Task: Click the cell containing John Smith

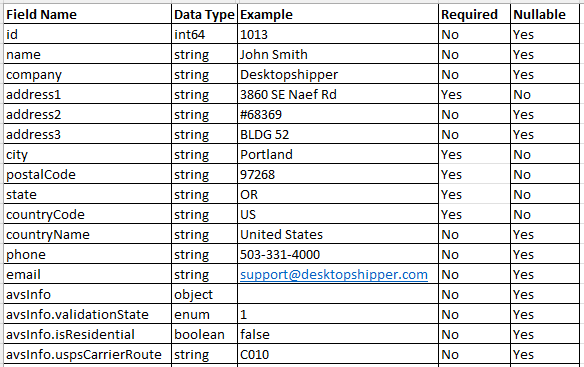Action: (x=338, y=54)
